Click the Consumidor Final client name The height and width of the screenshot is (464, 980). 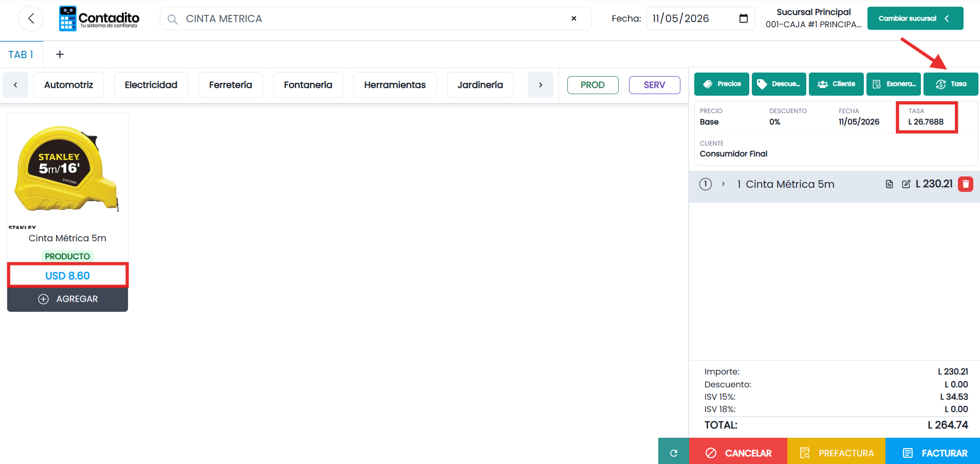tap(733, 154)
